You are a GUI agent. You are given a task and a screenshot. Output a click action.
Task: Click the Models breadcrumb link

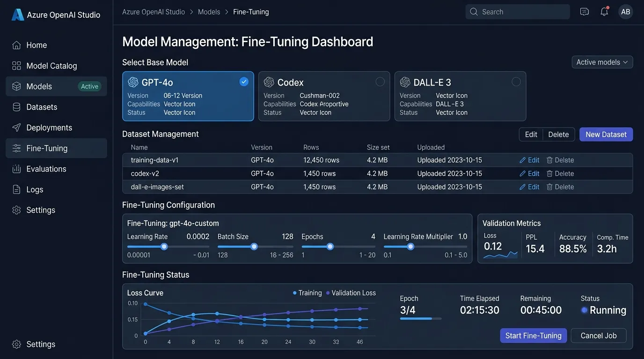209,12
